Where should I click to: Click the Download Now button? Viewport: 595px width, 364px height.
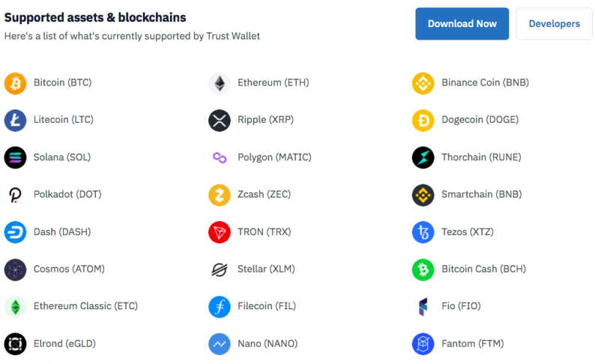462,24
